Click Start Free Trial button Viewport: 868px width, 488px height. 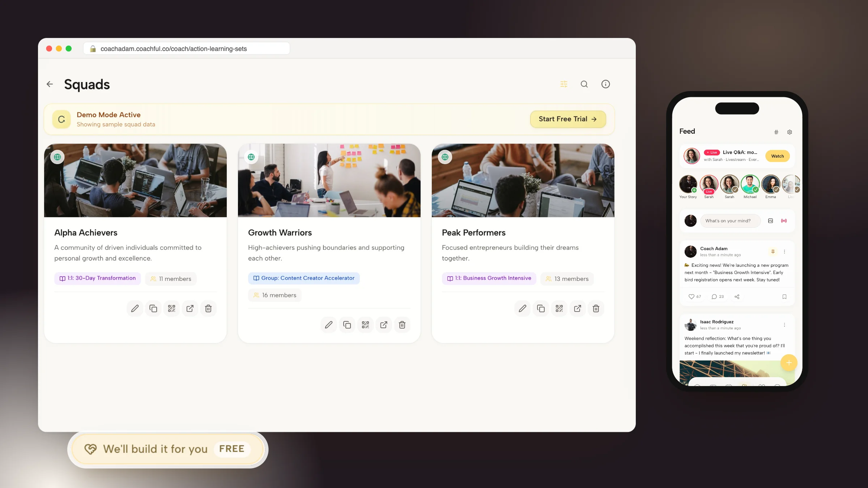pyautogui.click(x=568, y=119)
